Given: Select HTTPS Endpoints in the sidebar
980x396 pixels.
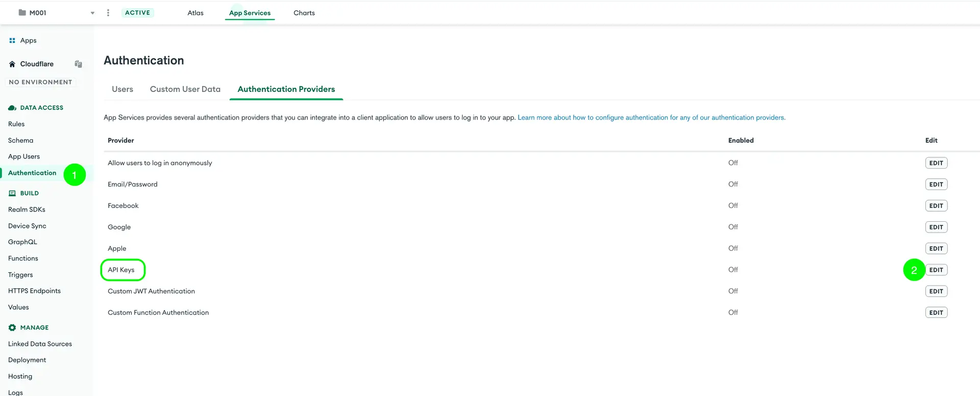Looking at the screenshot, I should pos(34,291).
